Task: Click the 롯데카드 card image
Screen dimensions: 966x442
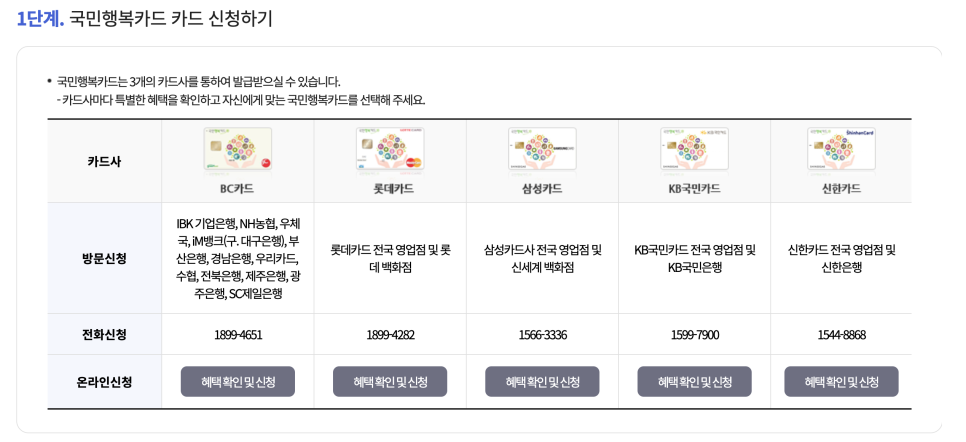Action: (390, 149)
